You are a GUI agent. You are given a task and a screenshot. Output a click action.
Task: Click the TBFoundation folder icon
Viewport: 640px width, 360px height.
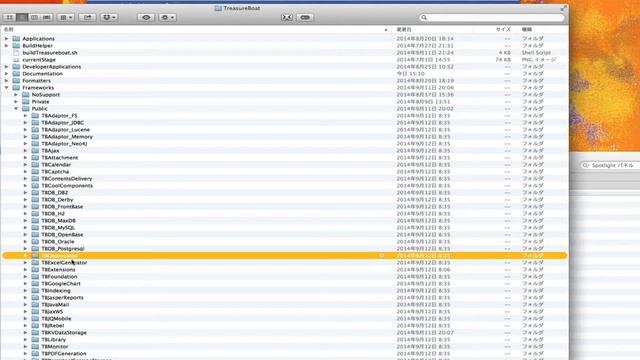(35, 277)
